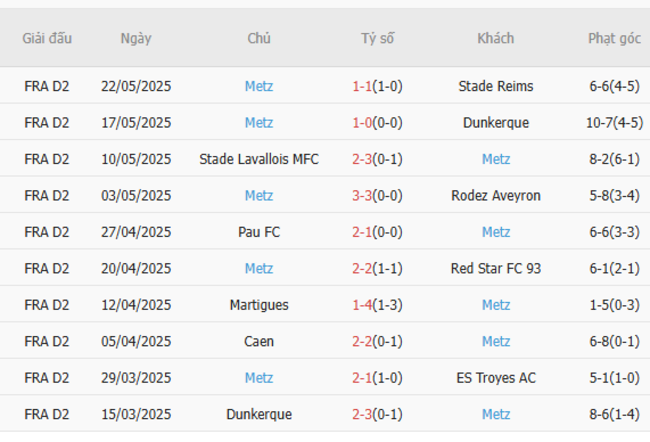This screenshot has height=442, width=650.
Task: Click the 3-3 score against Rodez Aveyron
Action: pyautogui.click(x=362, y=196)
